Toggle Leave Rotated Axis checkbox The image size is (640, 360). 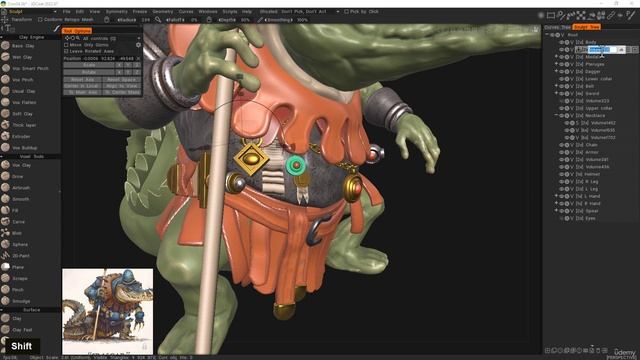(x=66, y=51)
